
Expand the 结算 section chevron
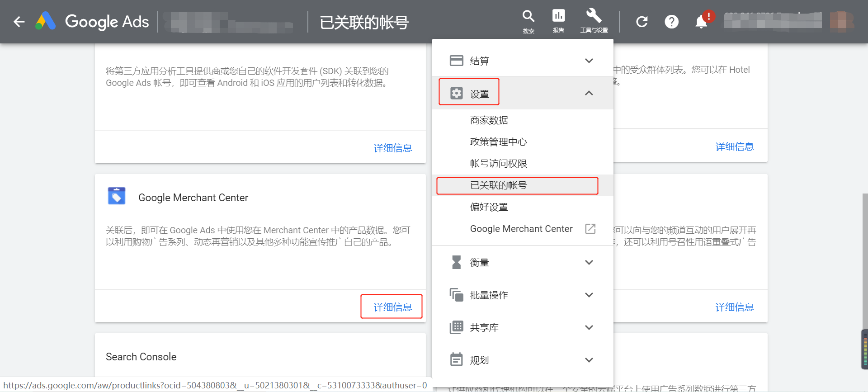pos(589,61)
